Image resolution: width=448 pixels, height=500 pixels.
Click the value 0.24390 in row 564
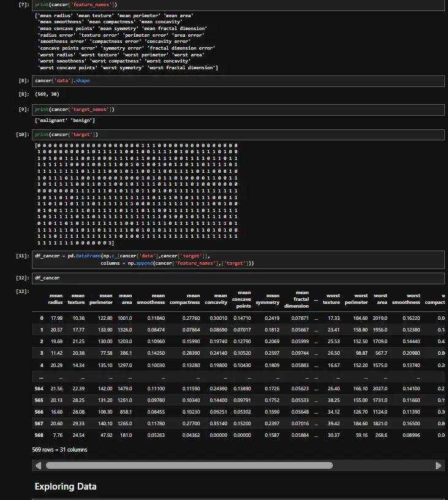218,388
